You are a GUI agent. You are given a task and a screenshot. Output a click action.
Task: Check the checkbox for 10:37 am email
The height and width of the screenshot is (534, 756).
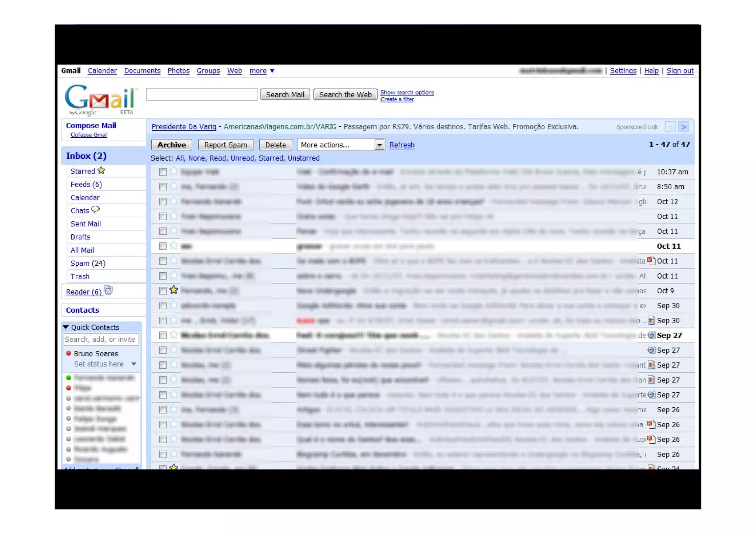click(x=163, y=172)
